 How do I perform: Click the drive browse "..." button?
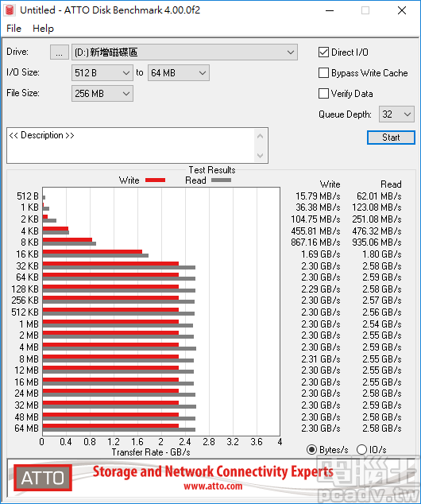tap(59, 52)
